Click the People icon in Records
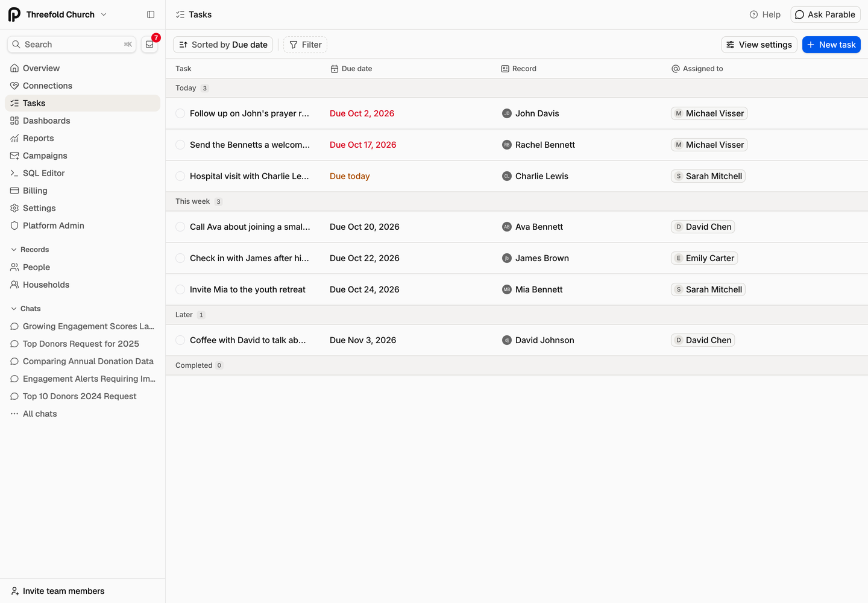The image size is (868, 603). pos(14,267)
